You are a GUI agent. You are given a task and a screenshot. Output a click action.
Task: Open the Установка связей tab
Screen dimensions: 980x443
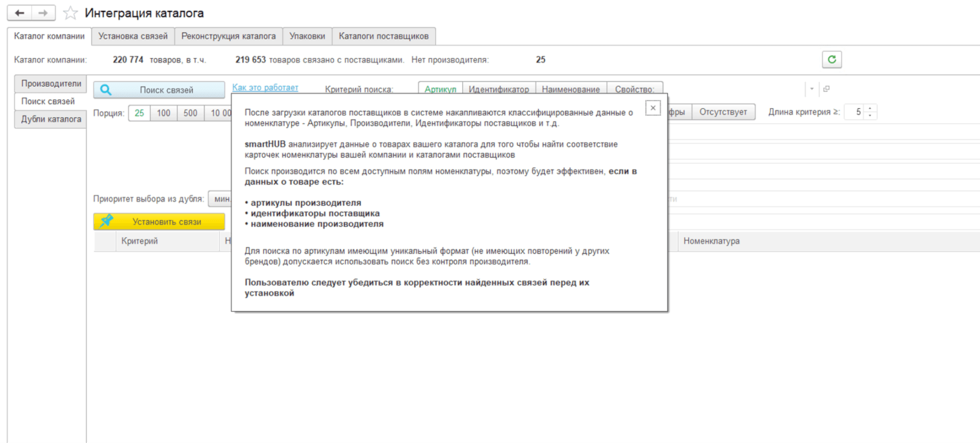[133, 36]
